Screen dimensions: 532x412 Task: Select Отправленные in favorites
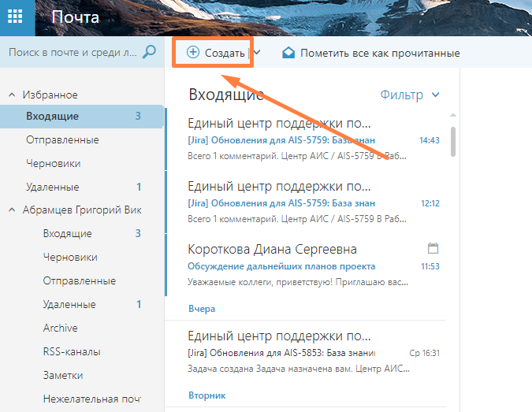pyautogui.click(x=62, y=139)
